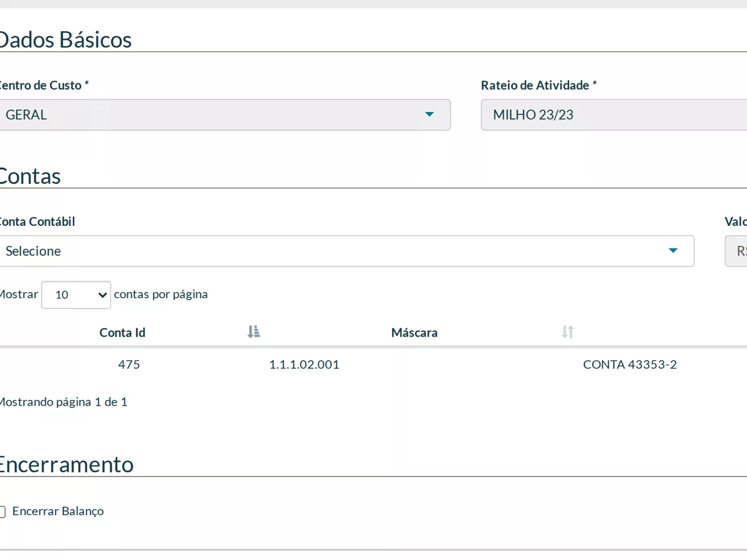Click the Encerrar Balanço label

58,511
